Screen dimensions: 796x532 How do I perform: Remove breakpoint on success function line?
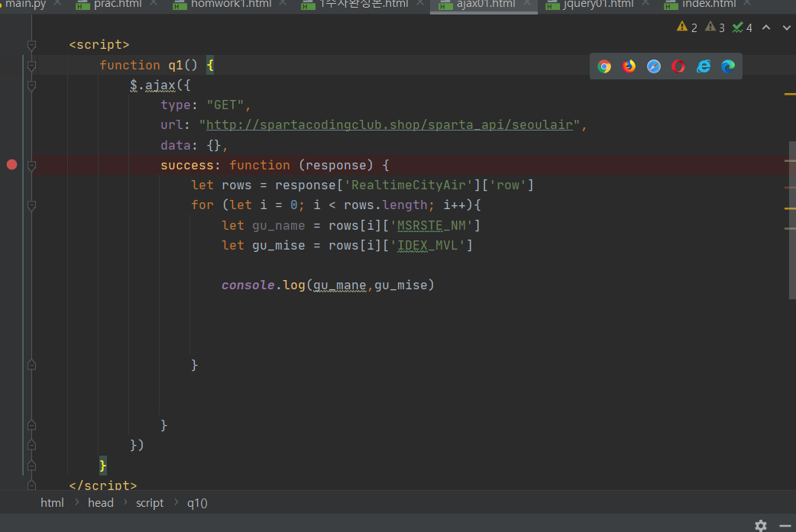tap(11, 165)
